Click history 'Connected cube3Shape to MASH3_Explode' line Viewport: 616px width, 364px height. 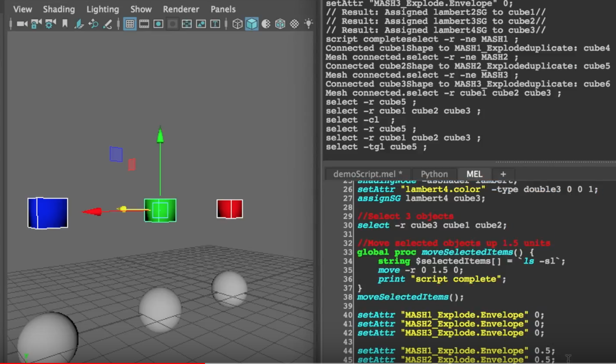(468, 84)
